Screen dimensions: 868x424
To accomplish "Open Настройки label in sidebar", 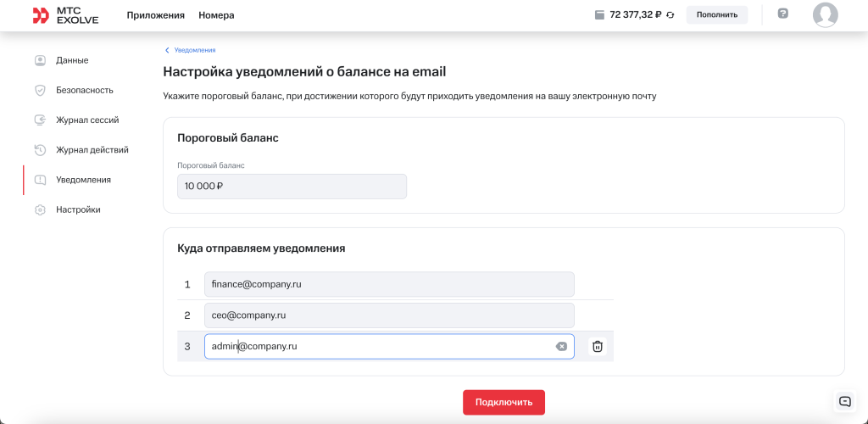I will point(78,209).
